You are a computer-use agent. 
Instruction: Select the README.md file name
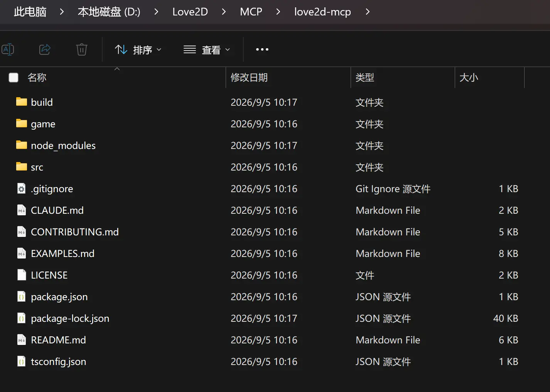(58, 340)
